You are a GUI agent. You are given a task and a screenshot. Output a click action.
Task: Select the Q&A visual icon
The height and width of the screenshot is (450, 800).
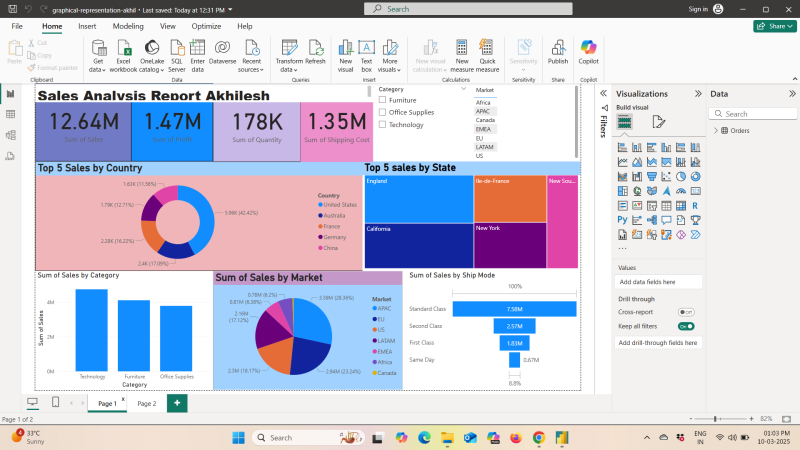[x=666, y=220]
